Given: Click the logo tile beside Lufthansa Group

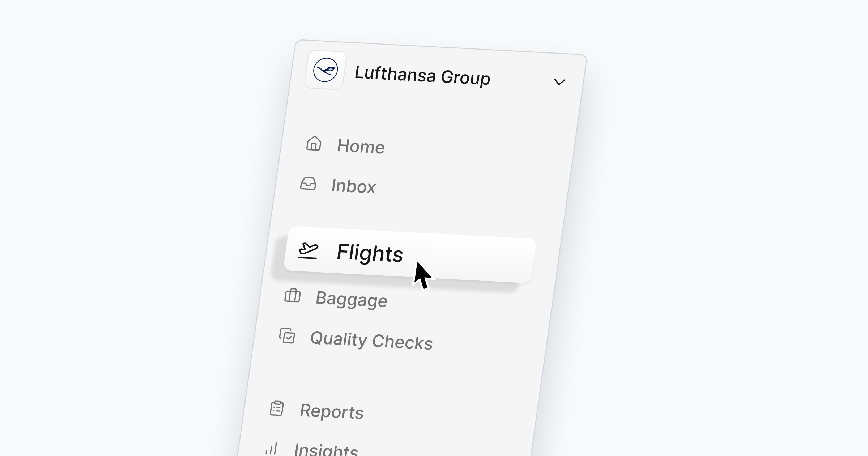Looking at the screenshot, I should (325, 70).
